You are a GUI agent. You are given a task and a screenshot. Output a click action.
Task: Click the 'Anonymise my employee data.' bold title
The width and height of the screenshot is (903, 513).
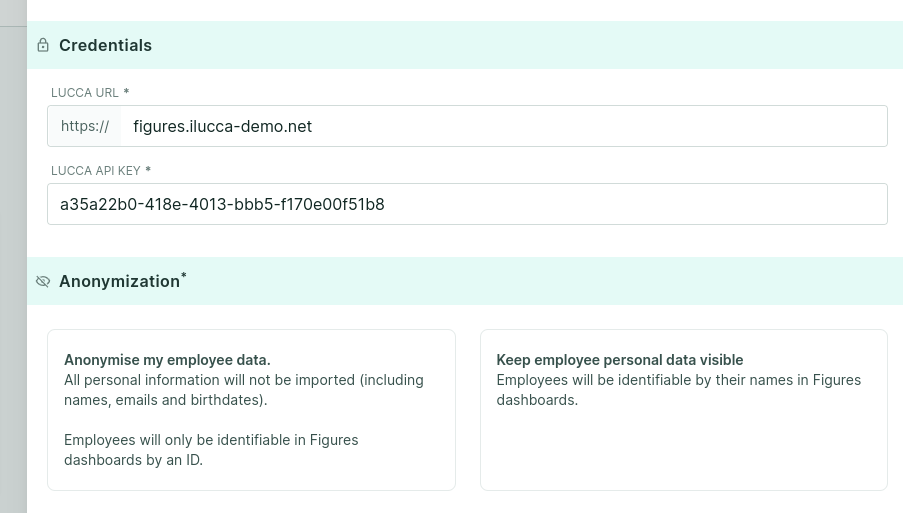point(167,360)
